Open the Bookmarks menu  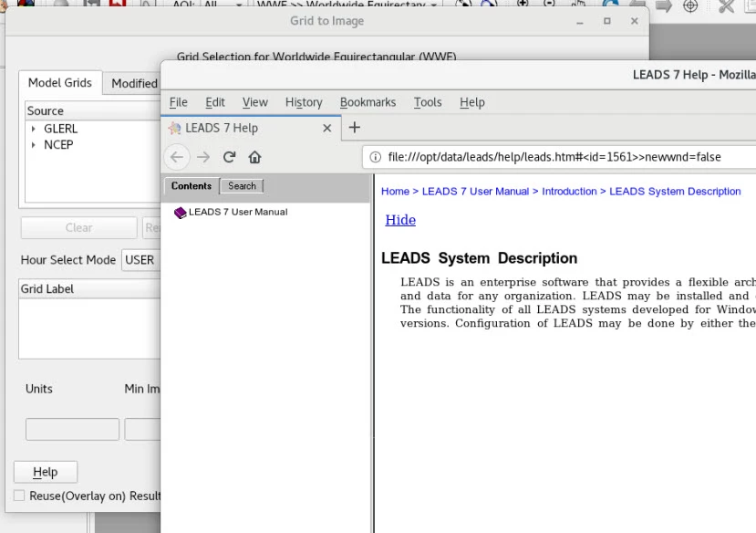coord(368,102)
